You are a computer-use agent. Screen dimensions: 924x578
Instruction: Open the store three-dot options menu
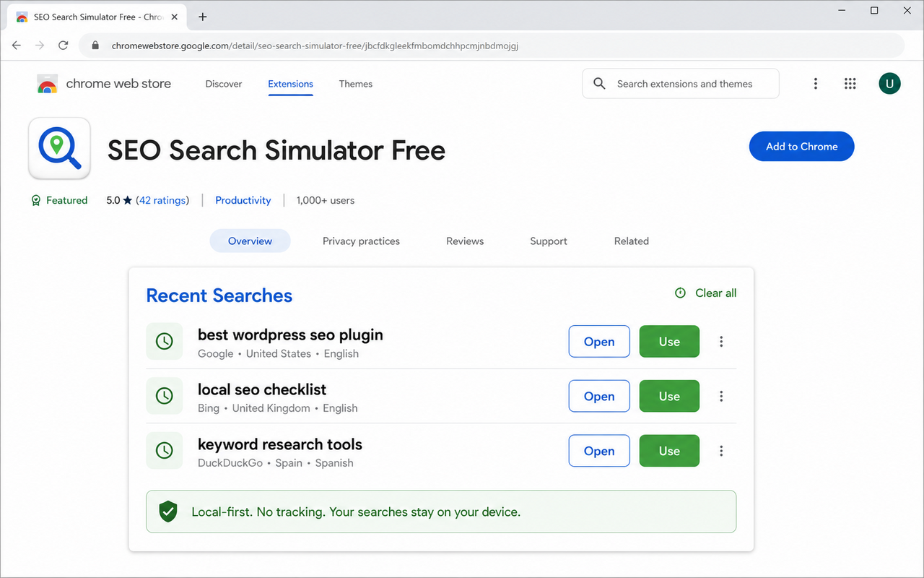tap(816, 84)
